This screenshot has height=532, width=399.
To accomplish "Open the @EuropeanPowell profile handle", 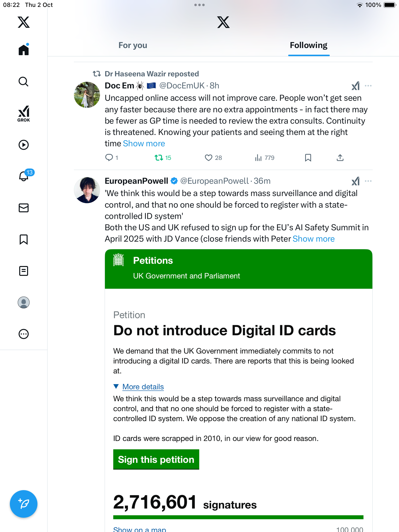I will [214, 181].
